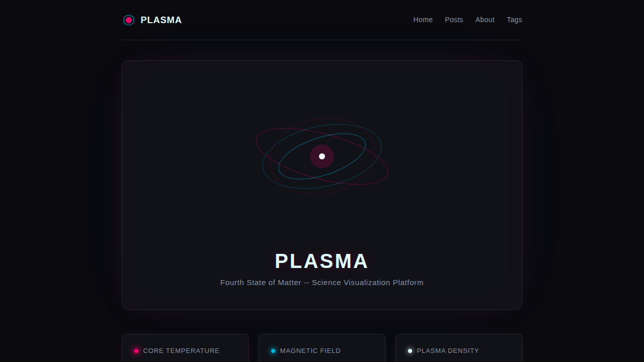Select the pink Core Temperature indicator dot
The height and width of the screenshot is (362, 644).
pos(136,351)
